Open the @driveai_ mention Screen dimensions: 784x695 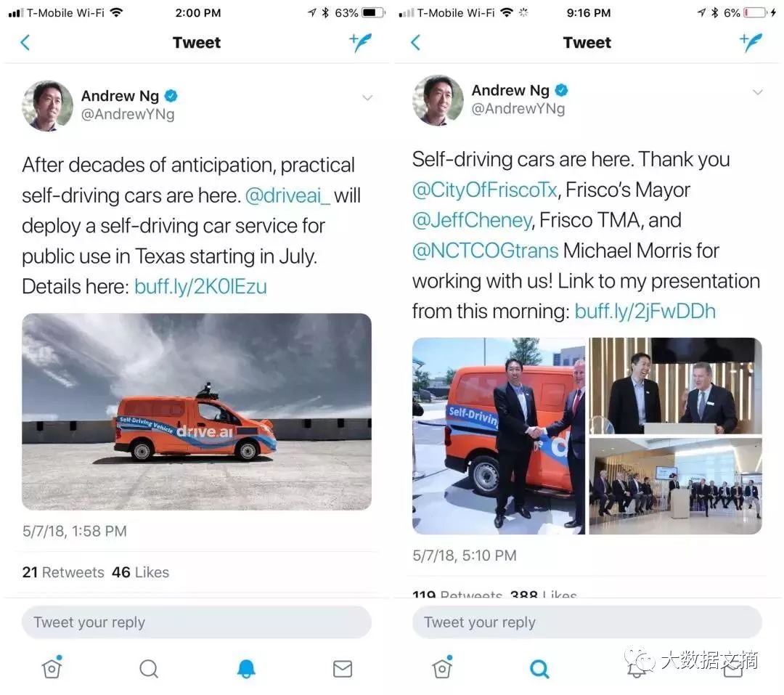click(287, 195)
